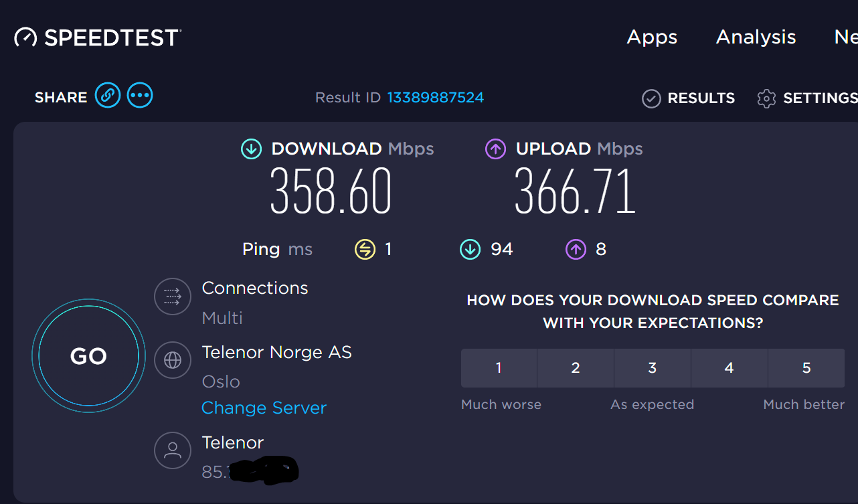Screen dimensions: 858x504
Task: Click the Telenor ISP name
Action: pos(233,442)
